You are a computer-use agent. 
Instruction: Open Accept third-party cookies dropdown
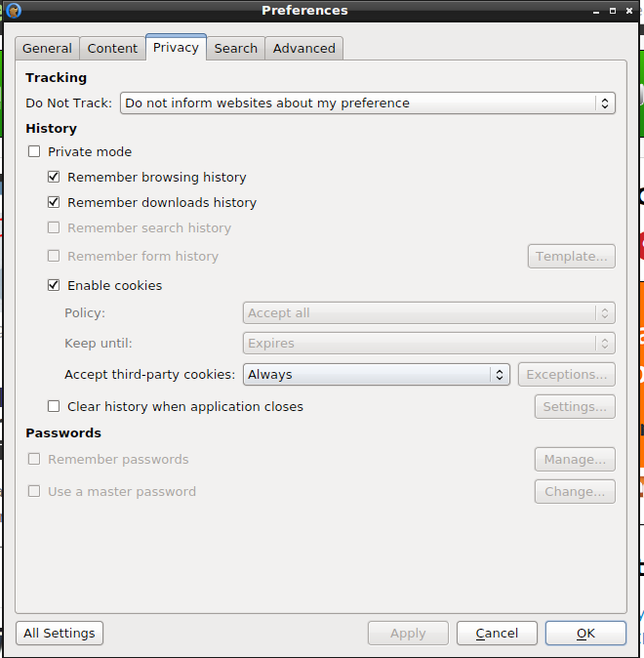[x=377, y=374]
